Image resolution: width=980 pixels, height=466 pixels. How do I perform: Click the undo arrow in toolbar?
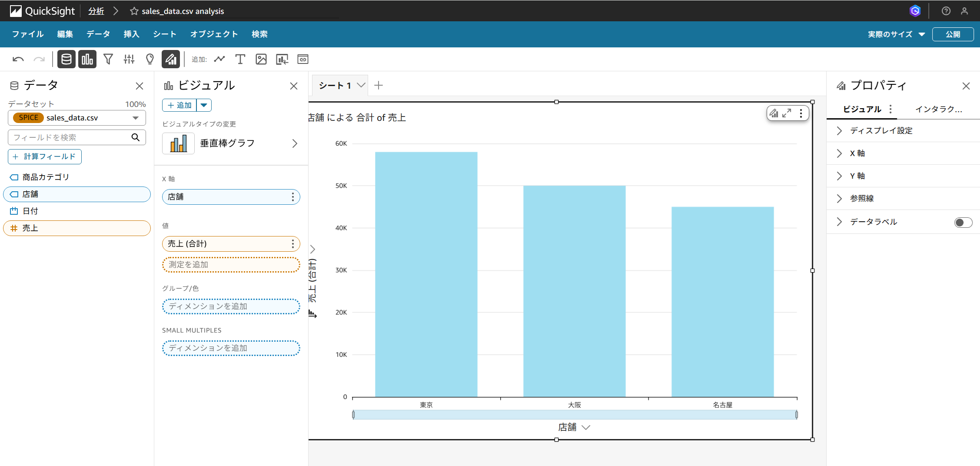18,59
